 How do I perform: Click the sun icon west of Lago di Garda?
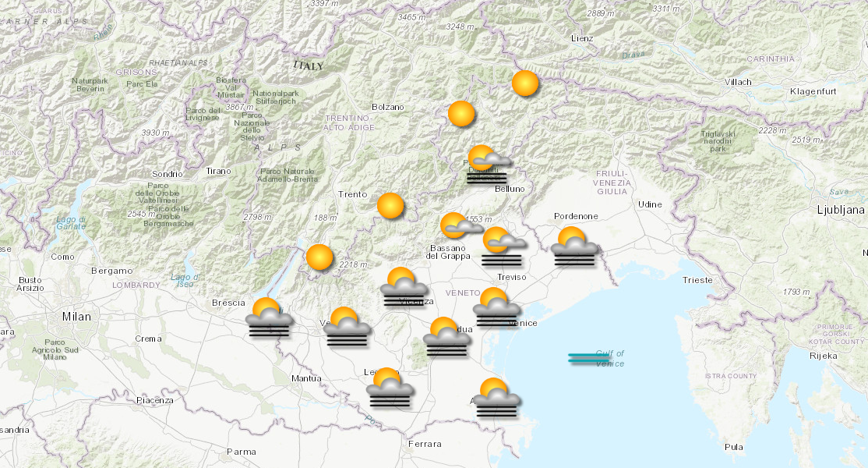(319, 257)
